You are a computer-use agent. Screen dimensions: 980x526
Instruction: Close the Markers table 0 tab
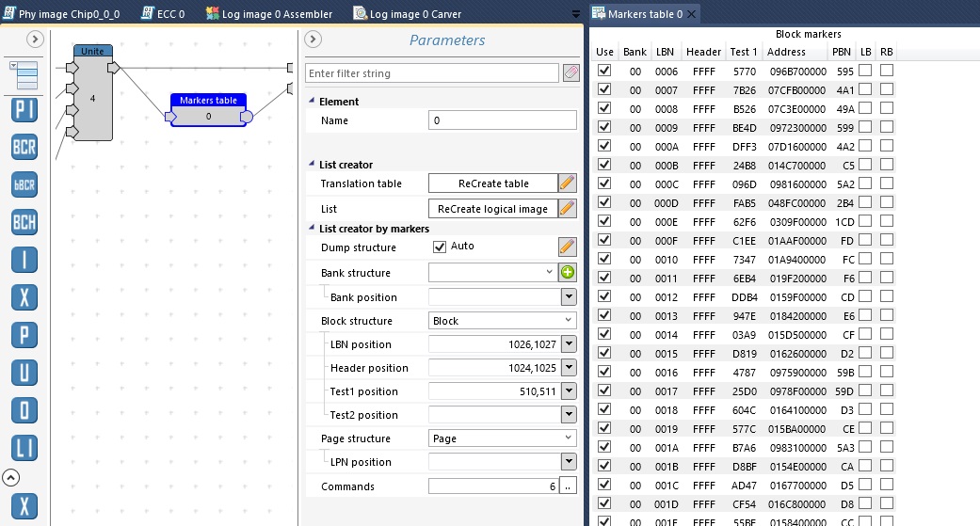tap(691, 14)
